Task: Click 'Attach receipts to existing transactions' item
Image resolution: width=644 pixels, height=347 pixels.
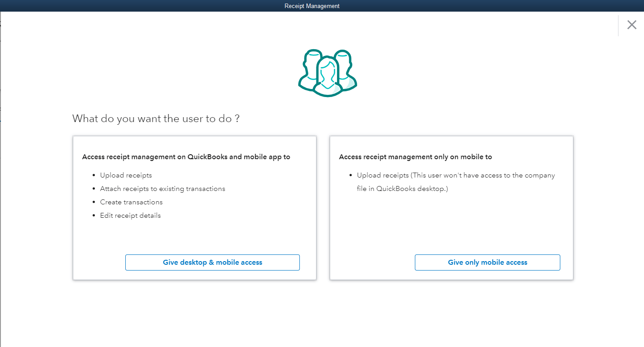Action: click(x=162, y=189)
